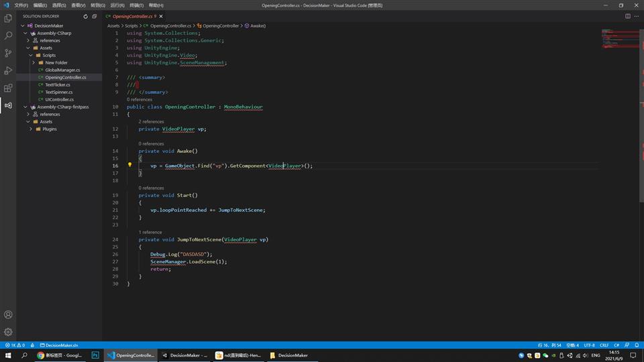Open TextFlicker.cs file
The image size is (644, 362).
(59, 85)
